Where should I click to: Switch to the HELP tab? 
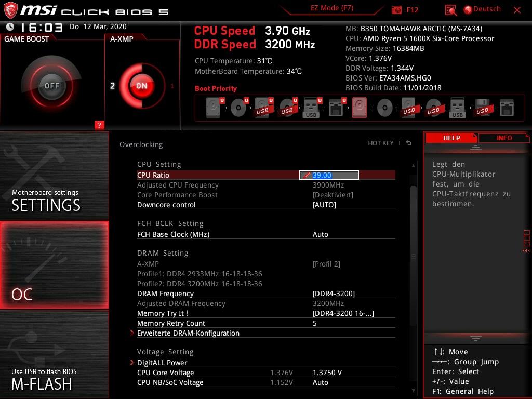[451, 138]
